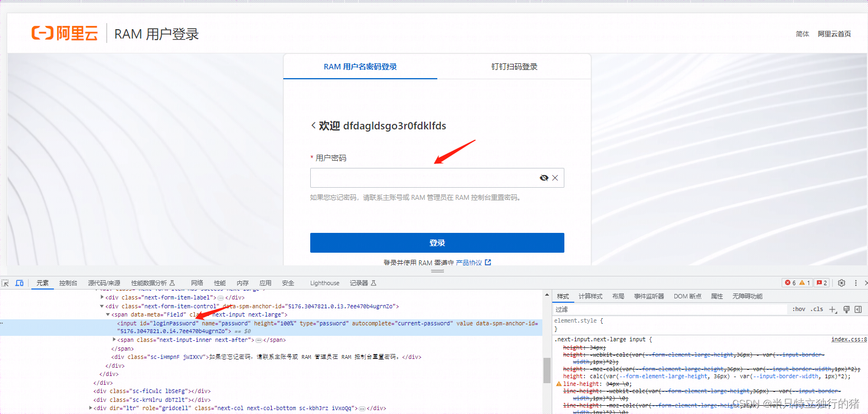The width and height of the screenshot is (868, 414).
Task: Click 简体 language link in header
Action: coord(803,34)
